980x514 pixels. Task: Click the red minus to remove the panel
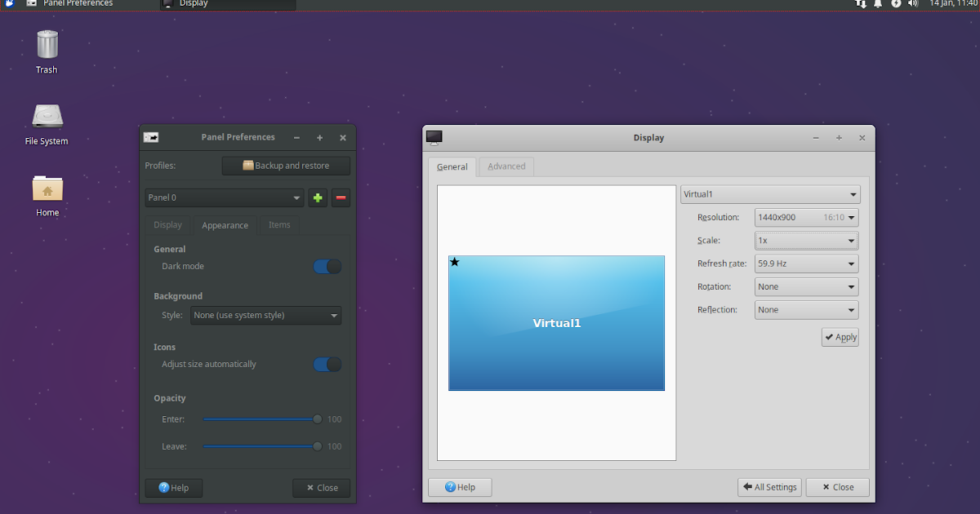341,197
